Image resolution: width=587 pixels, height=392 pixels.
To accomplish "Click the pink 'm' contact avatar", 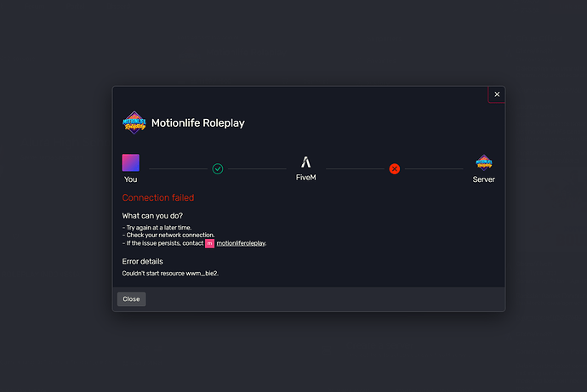I will pos(209,243).
